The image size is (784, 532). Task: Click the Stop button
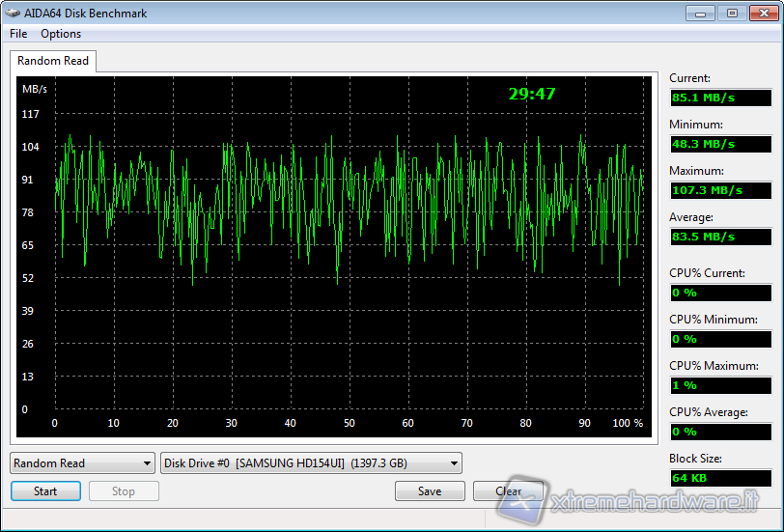[124, 491]
